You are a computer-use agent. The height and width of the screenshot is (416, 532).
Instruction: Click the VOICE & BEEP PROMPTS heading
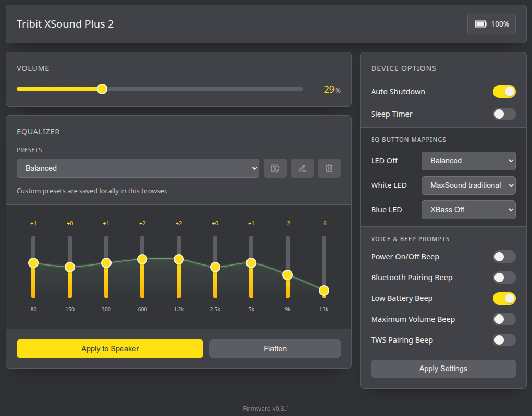coord(410,239)
